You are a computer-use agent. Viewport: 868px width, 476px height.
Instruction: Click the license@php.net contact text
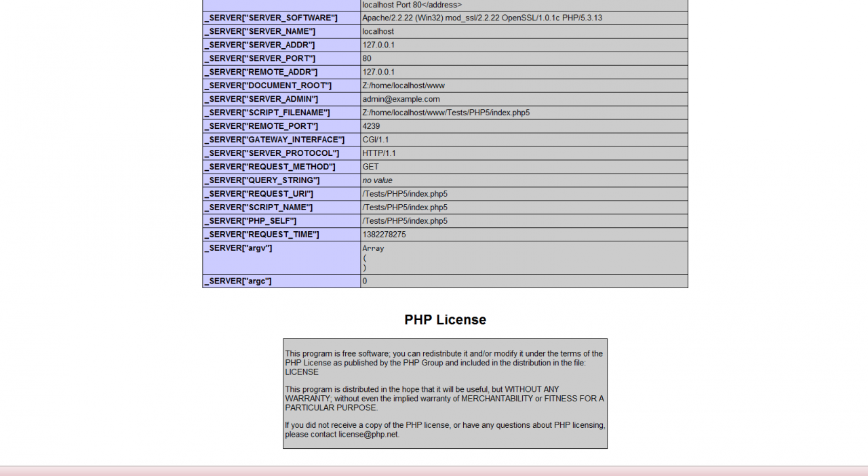368,435
